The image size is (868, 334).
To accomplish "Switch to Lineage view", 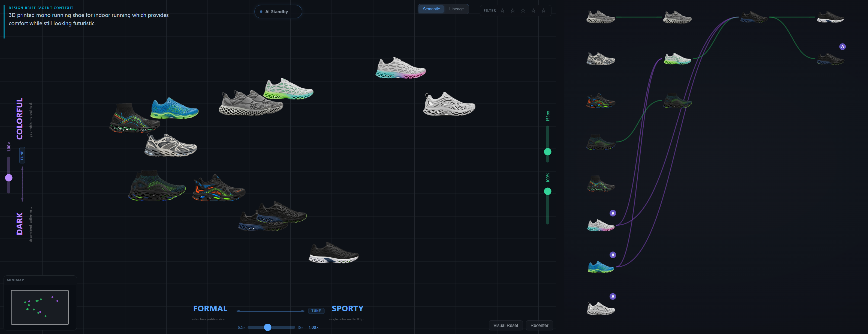I will (x=456, y=9).
